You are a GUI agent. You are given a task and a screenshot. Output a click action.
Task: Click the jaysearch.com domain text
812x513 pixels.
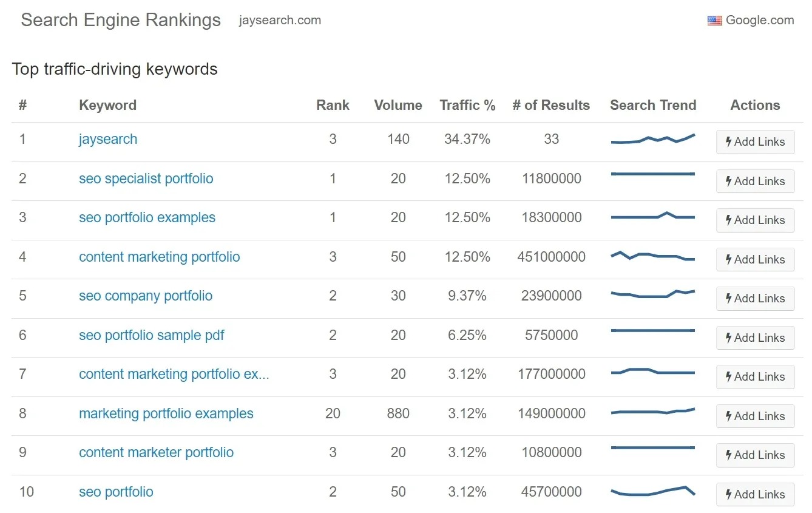[280, 20]
